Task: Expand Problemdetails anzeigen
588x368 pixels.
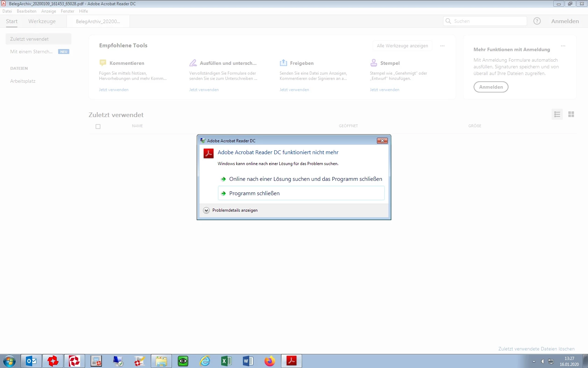Action: [x=231, y=210]
